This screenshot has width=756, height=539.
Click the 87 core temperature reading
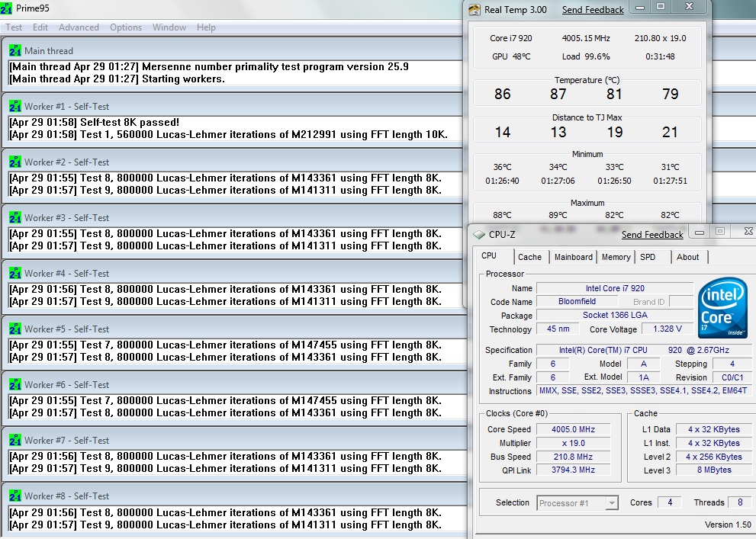558,94
